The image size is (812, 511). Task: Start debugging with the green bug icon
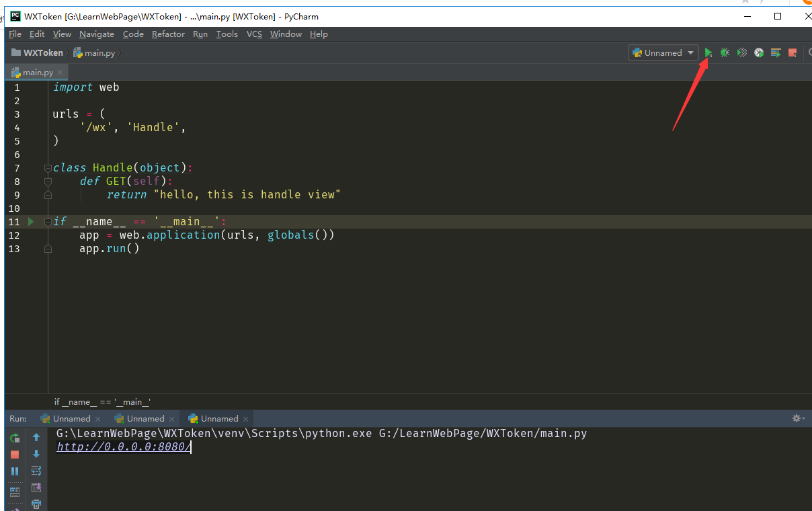point(725,52)
